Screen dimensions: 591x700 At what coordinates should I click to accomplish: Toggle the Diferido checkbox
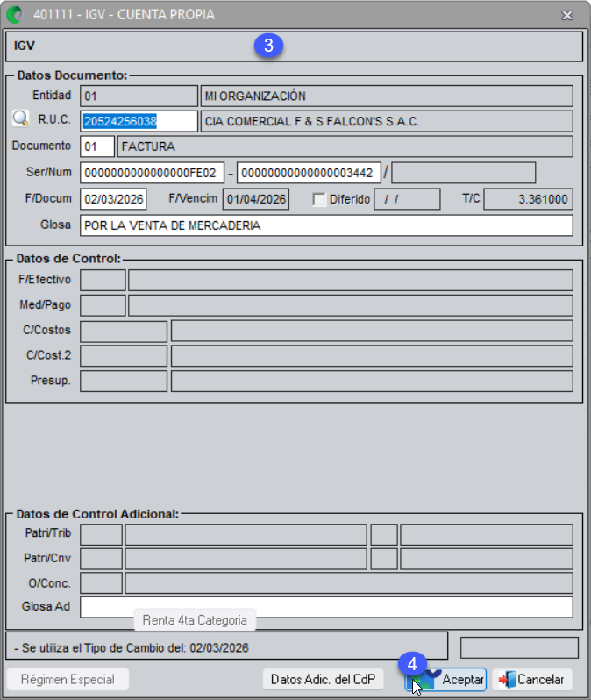click(319, 199)
